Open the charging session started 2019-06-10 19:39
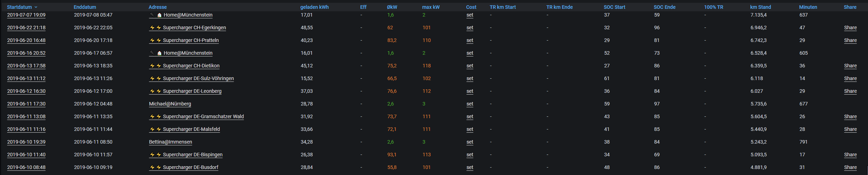This screenshot has width=868, height=175. pyautogui.click(x=26, y=142)
